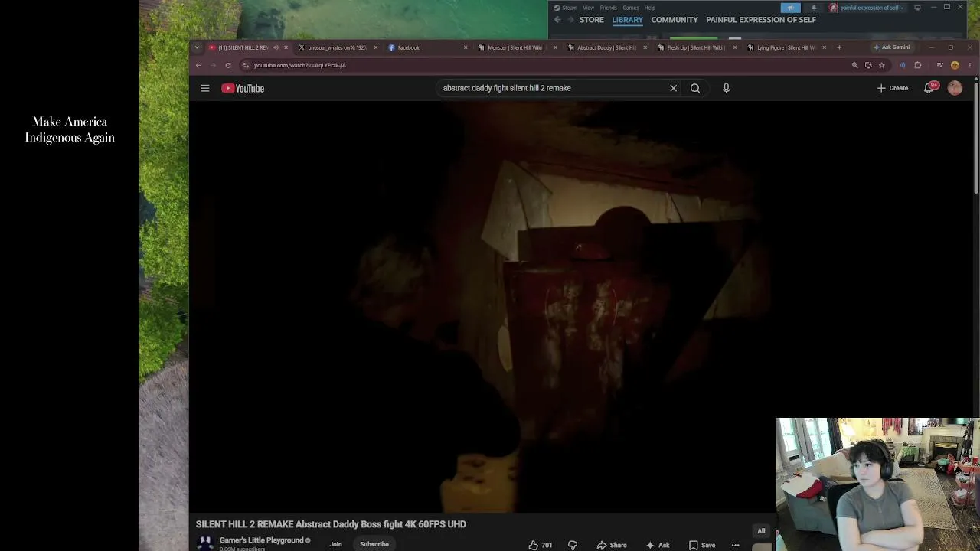
Task: Open the Help menu in Steam
Action: pos(650,8)
